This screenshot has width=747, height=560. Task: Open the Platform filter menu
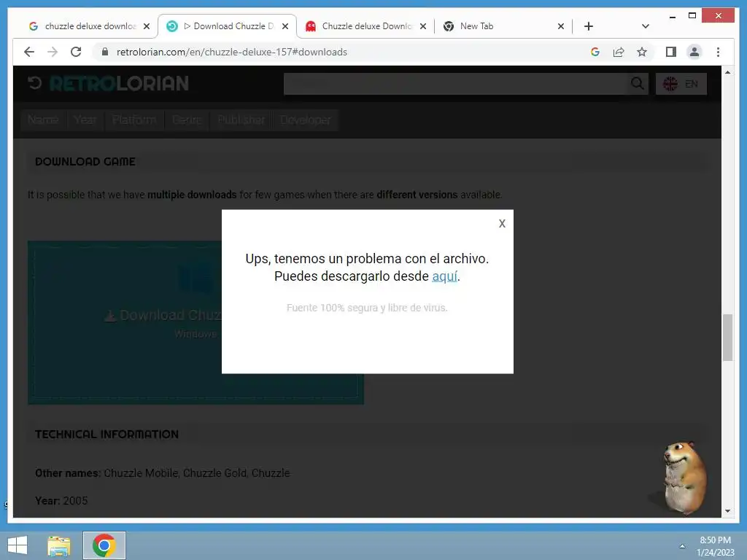[134, 120]
